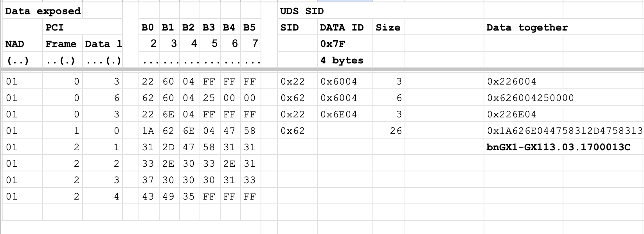Viewport: 644px width, 234px height.
Task: Click the cell containing 0x226004
Action: point(511,81)
